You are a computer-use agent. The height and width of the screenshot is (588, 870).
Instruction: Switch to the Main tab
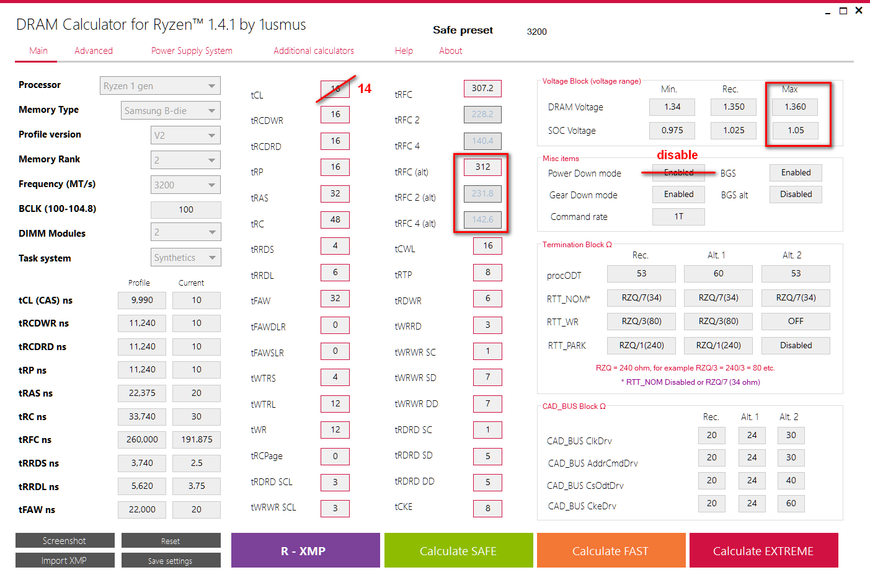pyautogui.click(x=38, y=51)
